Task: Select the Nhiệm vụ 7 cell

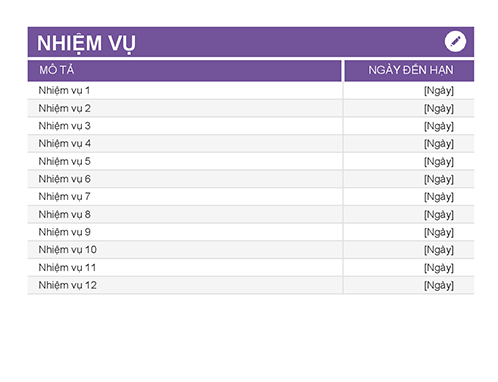Action: coord(185,197)
